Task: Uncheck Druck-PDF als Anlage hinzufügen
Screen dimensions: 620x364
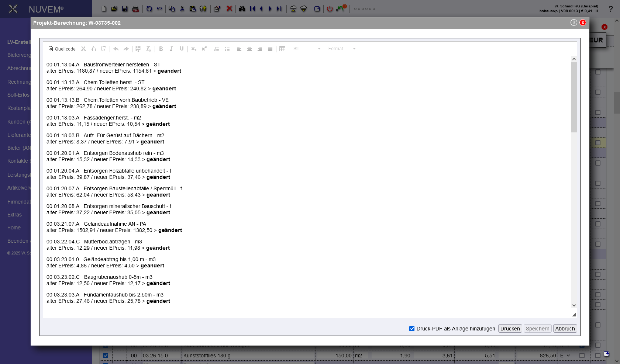Action: (x=412, y=329)
